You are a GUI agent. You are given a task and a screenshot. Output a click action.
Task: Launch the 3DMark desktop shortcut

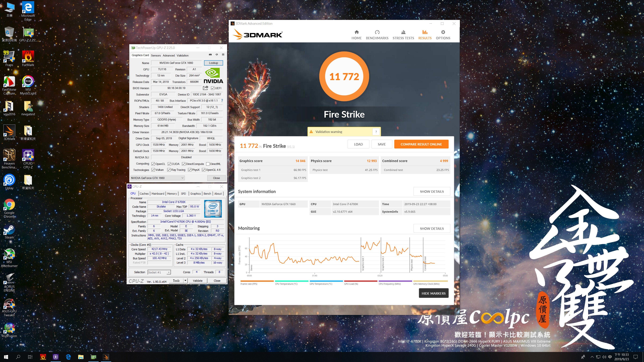(x=9, y=132)
